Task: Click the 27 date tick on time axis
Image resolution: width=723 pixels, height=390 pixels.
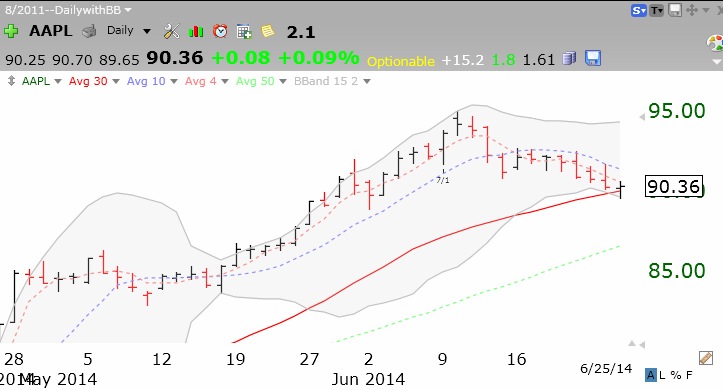Action: pyautogui.click(x=309, y=359)
